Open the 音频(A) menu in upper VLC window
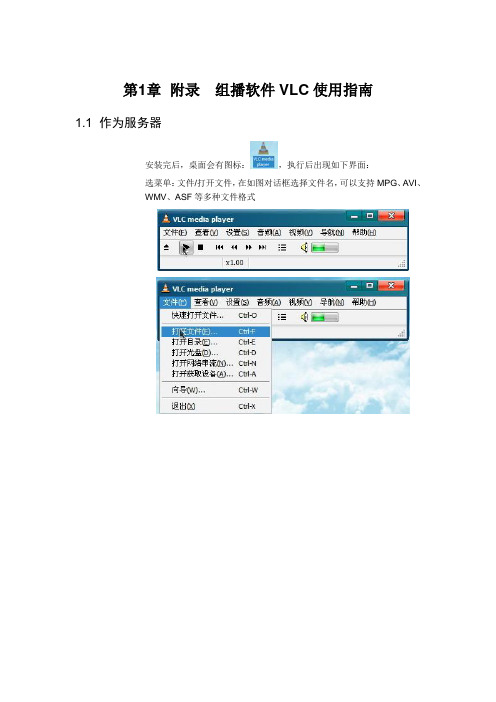 [269, 232]
